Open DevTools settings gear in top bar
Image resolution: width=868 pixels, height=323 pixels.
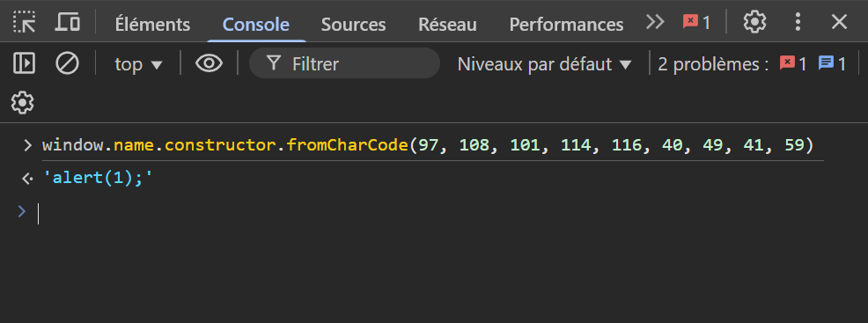pos(754,22)
